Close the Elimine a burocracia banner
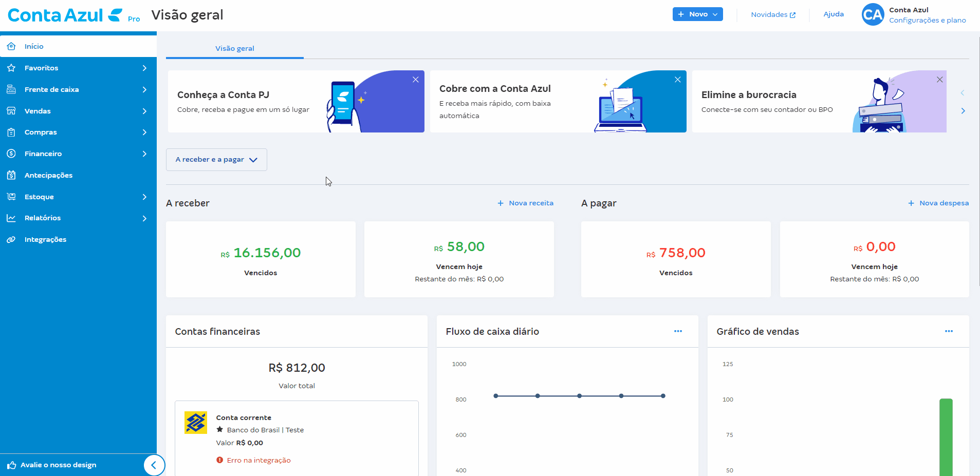The height and width of the screenshot is (476, 980). [939, 80]
